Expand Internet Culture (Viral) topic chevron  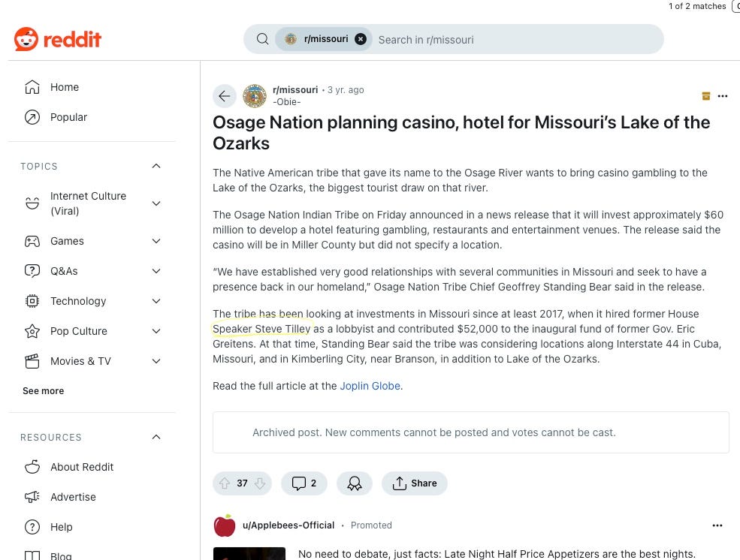coord(156,203)
